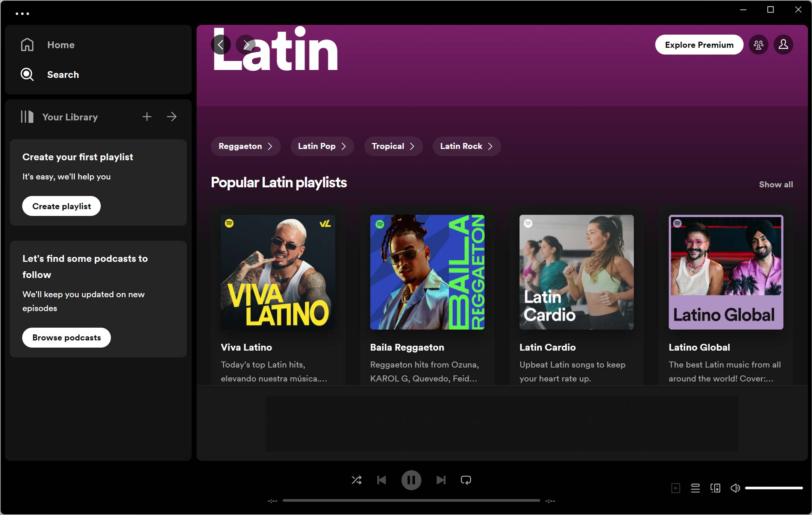Click the Latin Cardio title text
This screenshot has height=515, width=812.
tap(547, 348)
